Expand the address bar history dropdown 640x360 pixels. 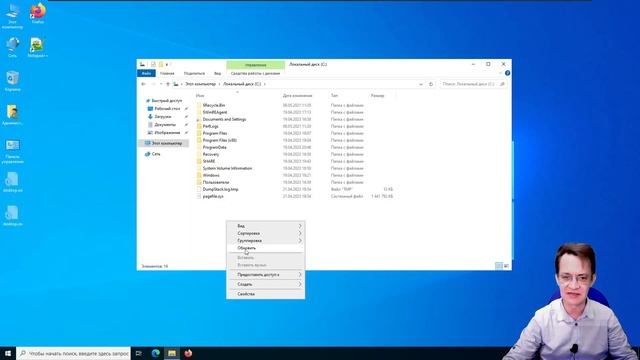421,84
